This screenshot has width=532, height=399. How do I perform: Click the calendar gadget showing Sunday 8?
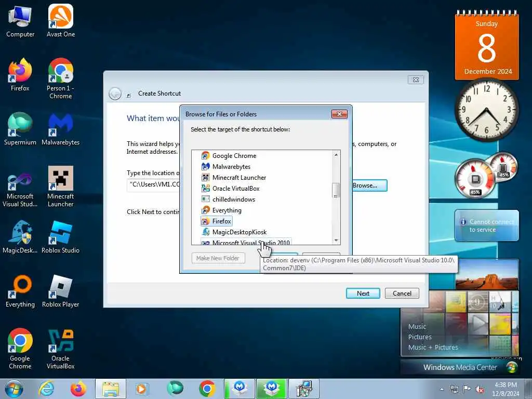pyautogui.click(x=487, y=45)
